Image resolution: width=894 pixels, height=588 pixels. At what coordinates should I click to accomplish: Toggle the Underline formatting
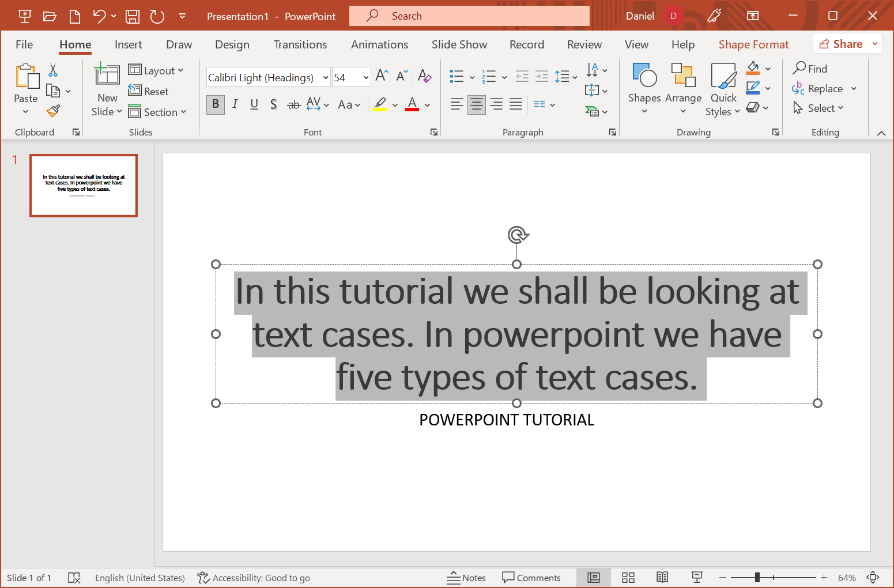pyautogui.click(x=254, y=104)
